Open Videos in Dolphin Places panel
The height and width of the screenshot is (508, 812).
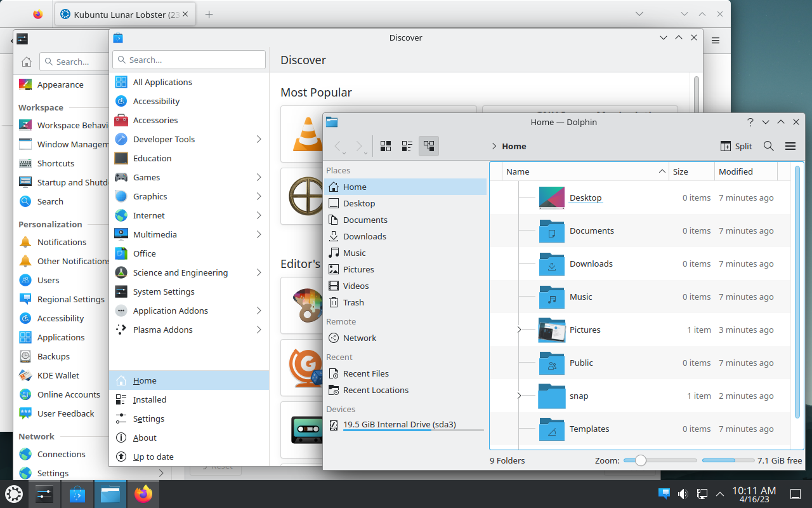coord(405,286)
